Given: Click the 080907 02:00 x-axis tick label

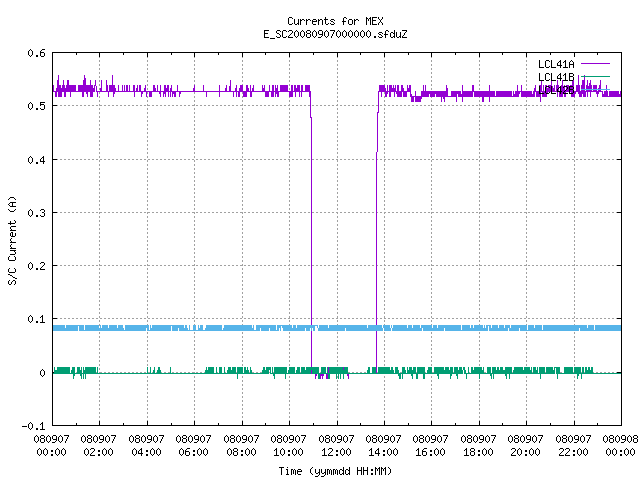Looking at the screenshot, I should pos(98,446).
